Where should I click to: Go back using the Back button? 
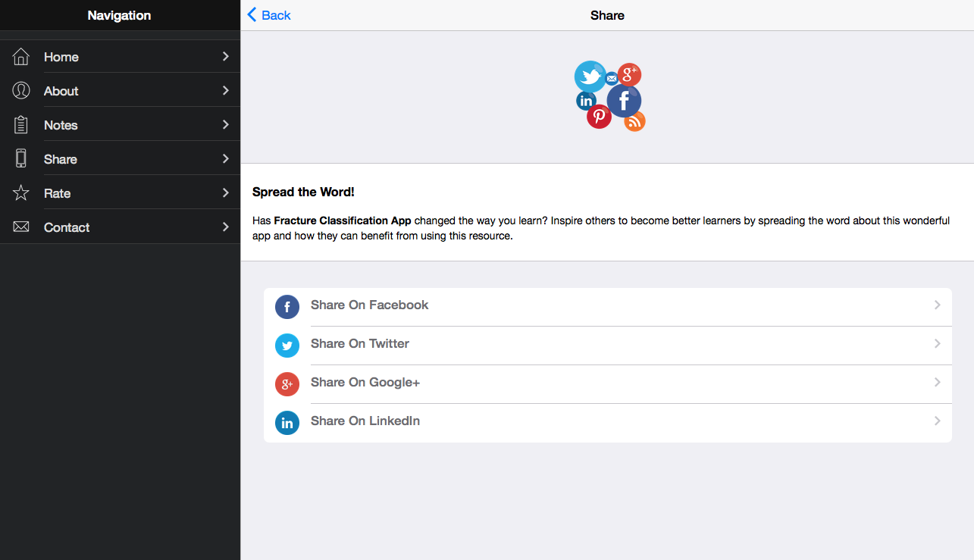pyautogui.click(x=269, y=15)
